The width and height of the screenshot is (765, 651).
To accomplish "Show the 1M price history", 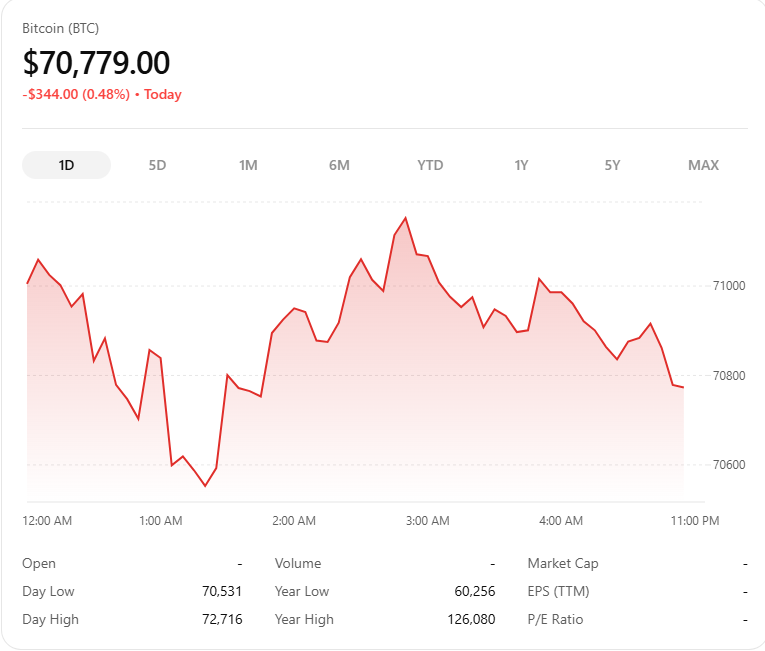I will (248, 165).
